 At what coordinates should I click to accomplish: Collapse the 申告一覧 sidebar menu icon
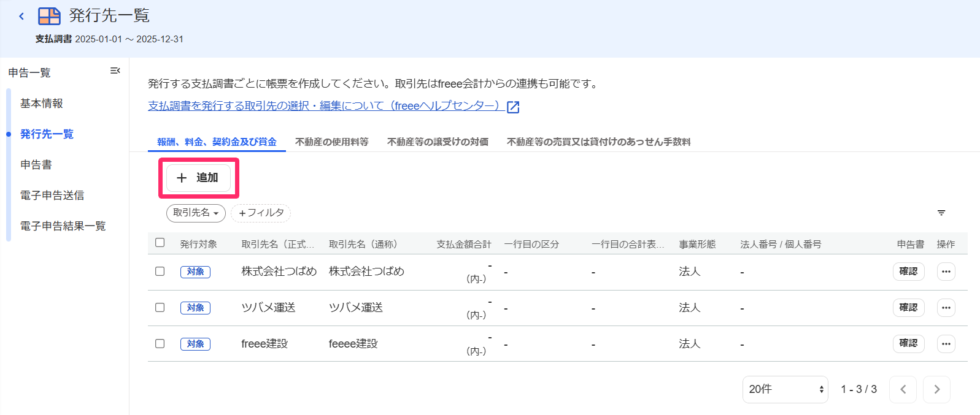115,71
